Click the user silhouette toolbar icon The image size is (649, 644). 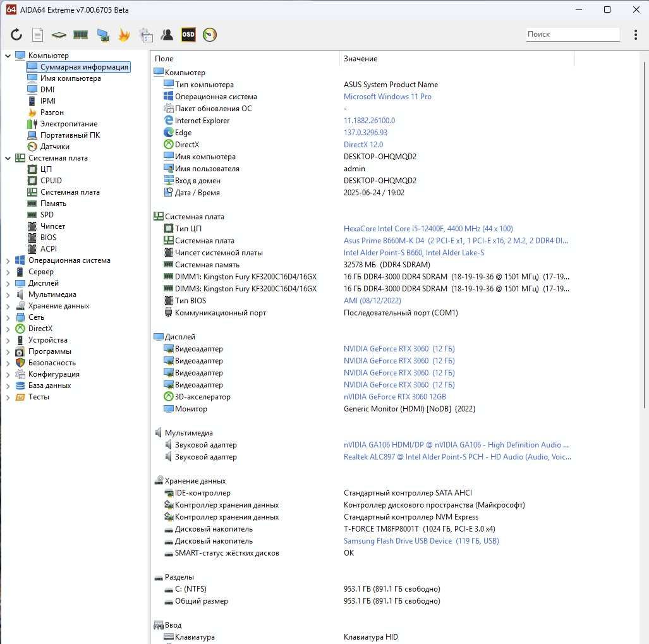click(167, 35)
